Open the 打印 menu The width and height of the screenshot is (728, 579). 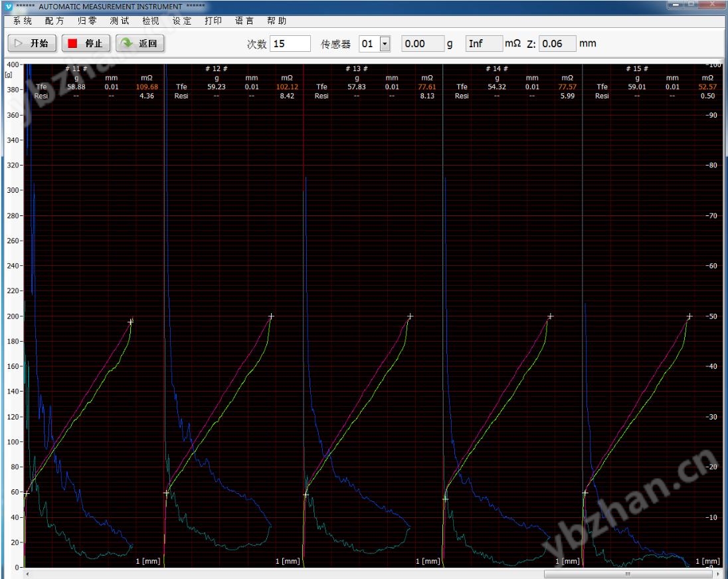point(213,21)
